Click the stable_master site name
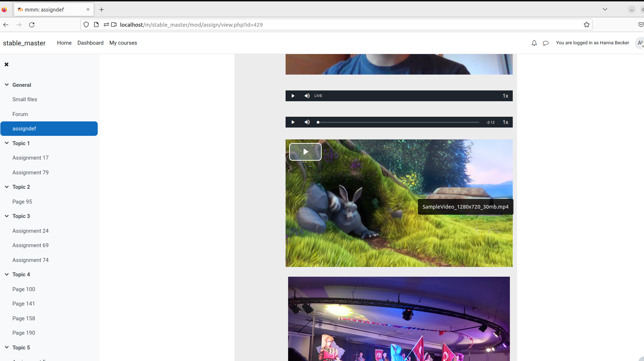This screenshot has height=361, width=644. (24, 43)
